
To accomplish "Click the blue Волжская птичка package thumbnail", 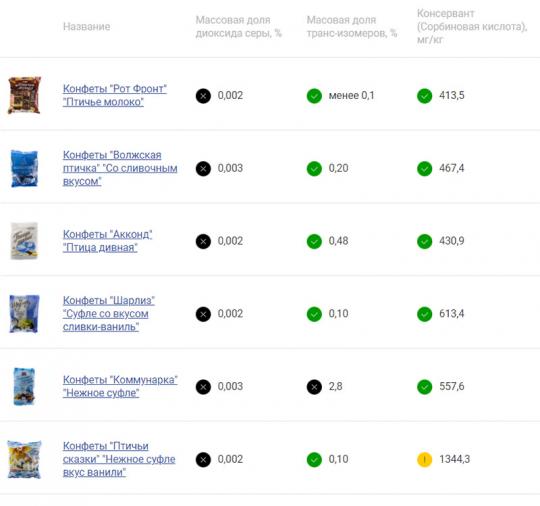I will [24, 168].
